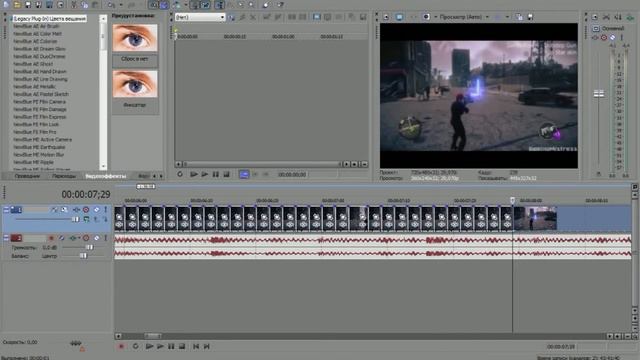Open the preview overlays dropdown arrow
Screen dimensions: 640x360
click(x=507, y=17)
